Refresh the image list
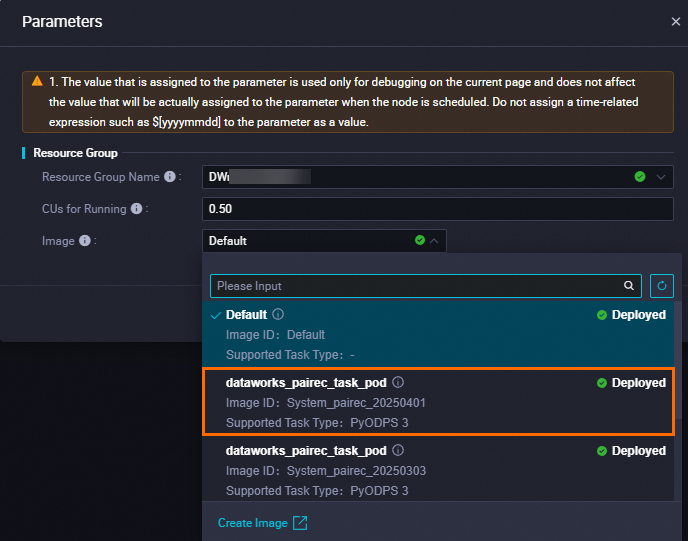Image resolution: width=688 pixels, height=541 pixels. point(662,286)
